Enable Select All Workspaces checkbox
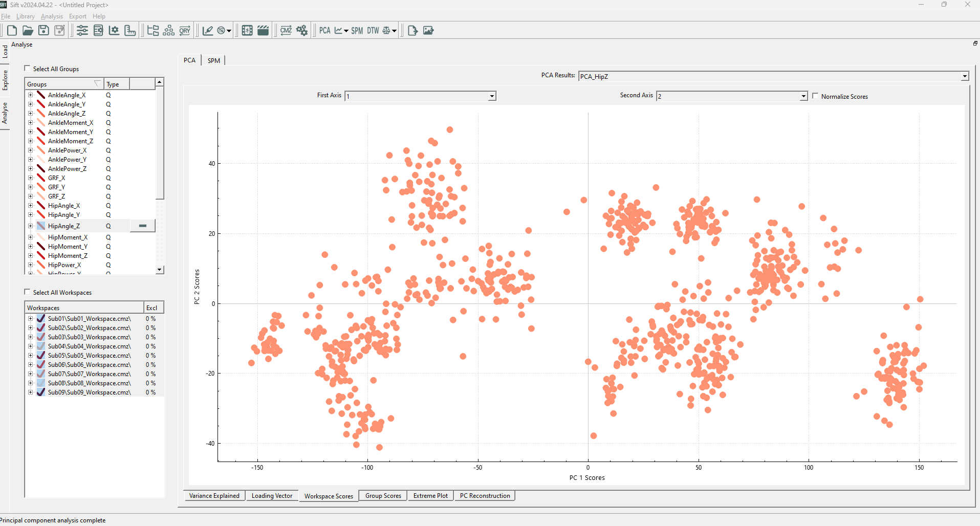980x526 pixels. click(28, 292)
